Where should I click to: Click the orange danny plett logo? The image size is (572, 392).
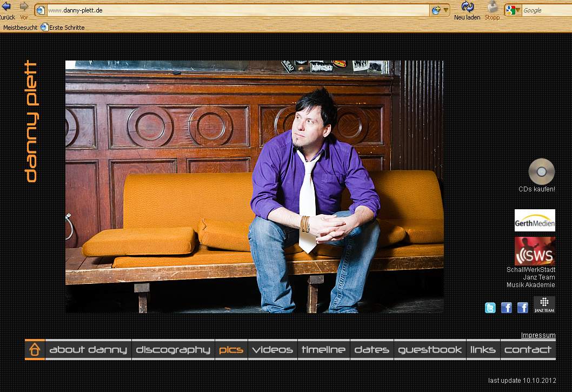pos(31,121)
